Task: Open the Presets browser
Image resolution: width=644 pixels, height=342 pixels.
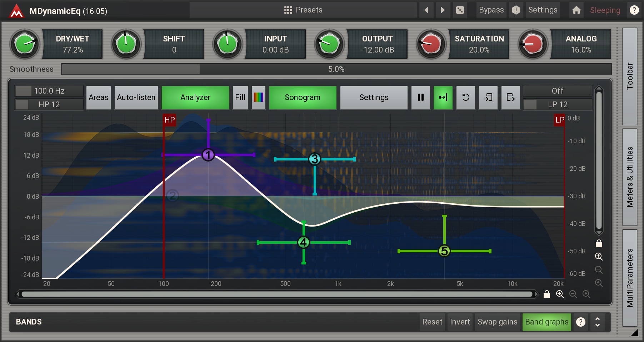Action: coord(303,10)
